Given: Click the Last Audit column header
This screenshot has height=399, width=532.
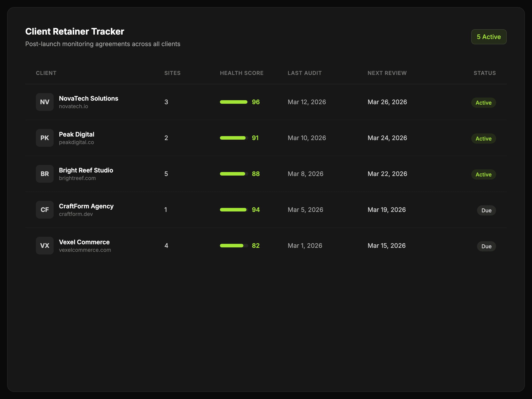Looking at the screenshot, I should (305, 73).
